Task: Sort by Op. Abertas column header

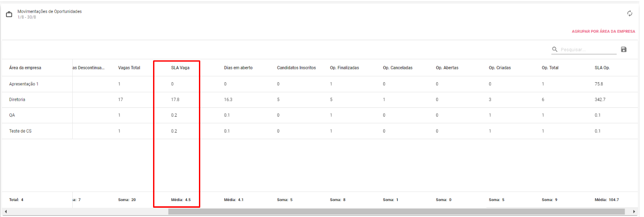Action: [x=447, y=68]
